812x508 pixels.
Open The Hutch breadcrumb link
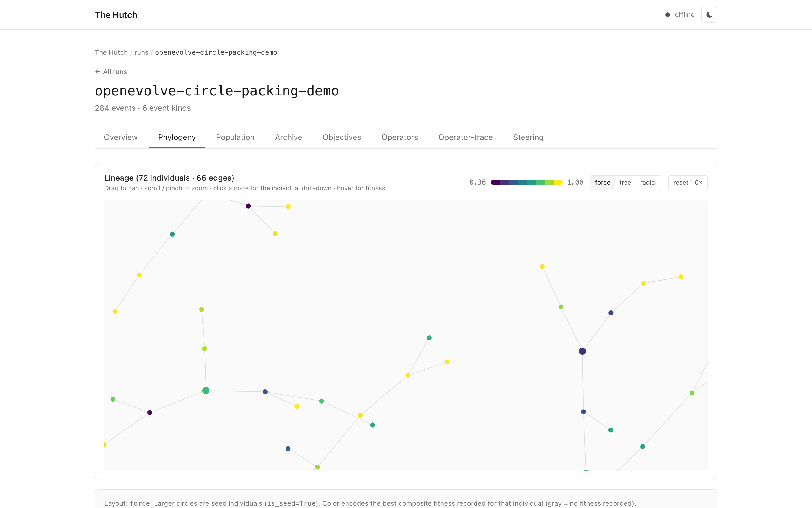pos(111,52)
